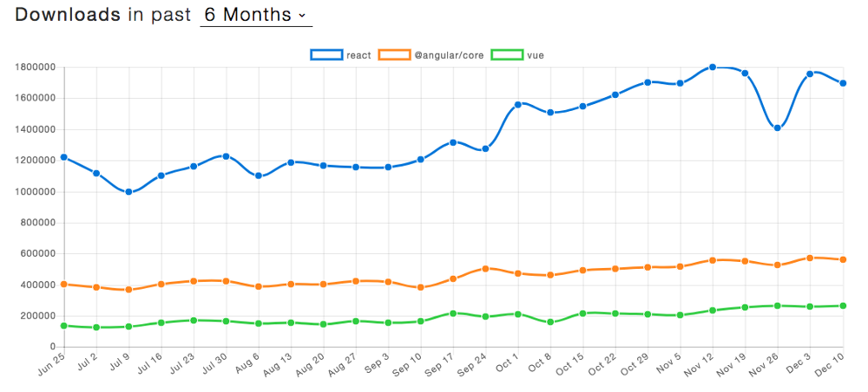Click react data point at Jul 9
Image resolution: width=868 pixels, height=392 pixels.
pyautogui.click(x=128, y=192)
